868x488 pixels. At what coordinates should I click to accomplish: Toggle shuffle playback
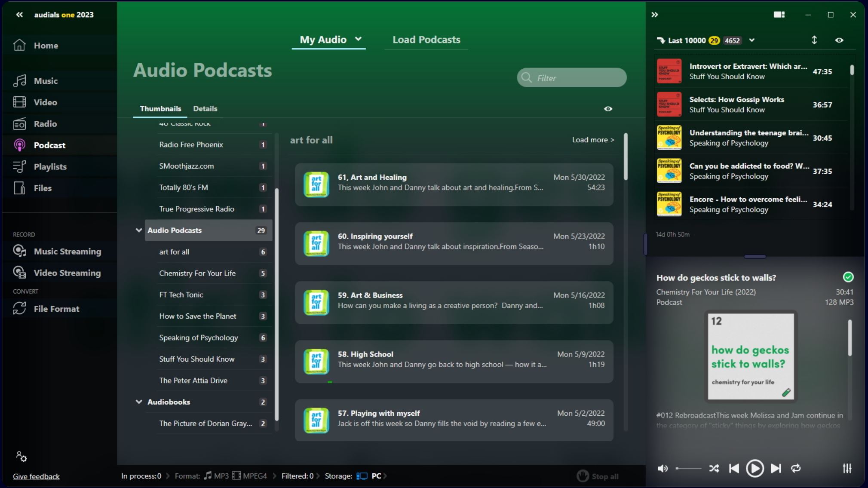(714, 469)
